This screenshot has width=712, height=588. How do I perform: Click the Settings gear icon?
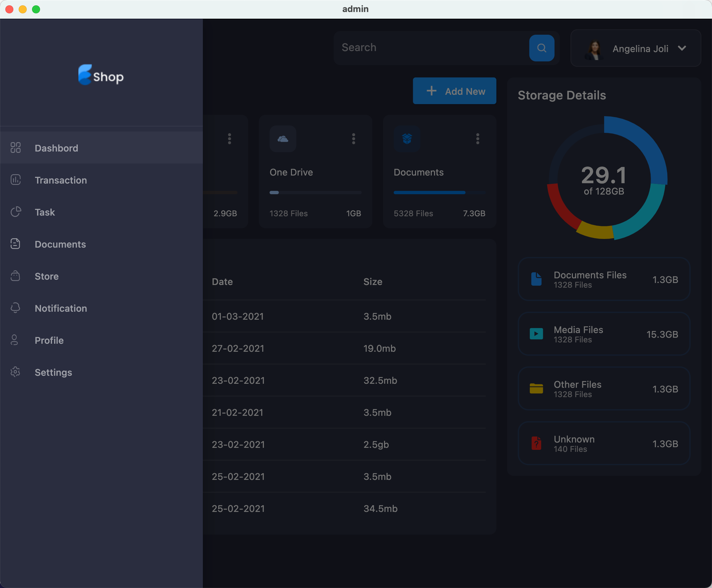(16, 372)
